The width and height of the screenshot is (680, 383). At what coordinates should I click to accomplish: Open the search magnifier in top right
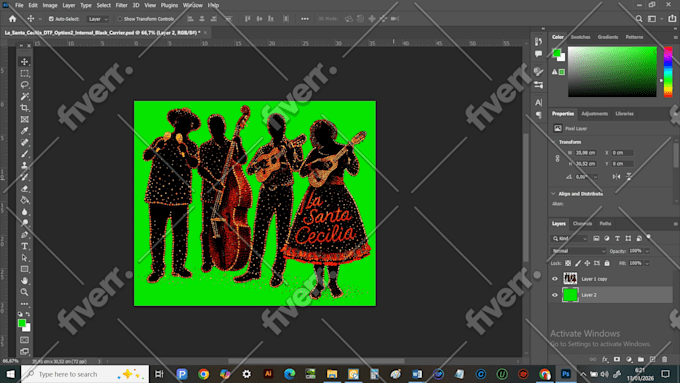[x=639, y=19]
